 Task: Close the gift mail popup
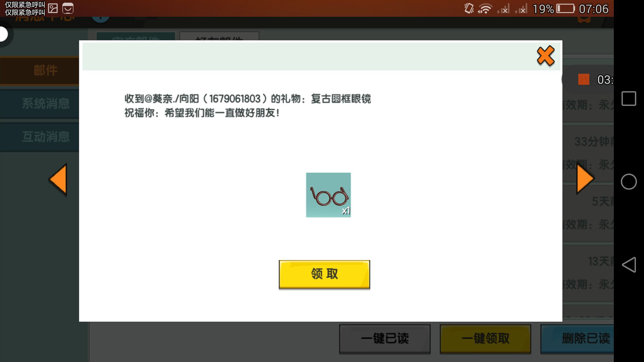point(545,56)
